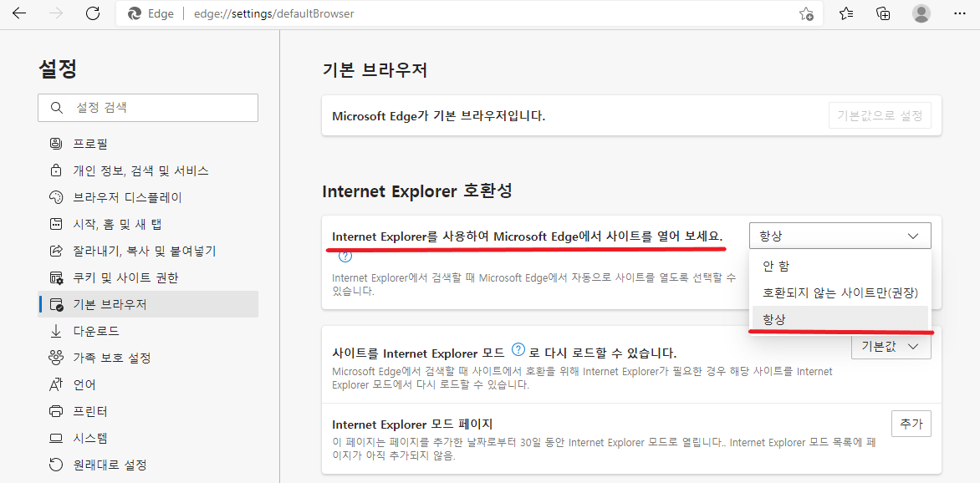Click the family icon beside 가족 보호 설정
This screenshot has height=483, width=980.
click(x=56, y=358)
